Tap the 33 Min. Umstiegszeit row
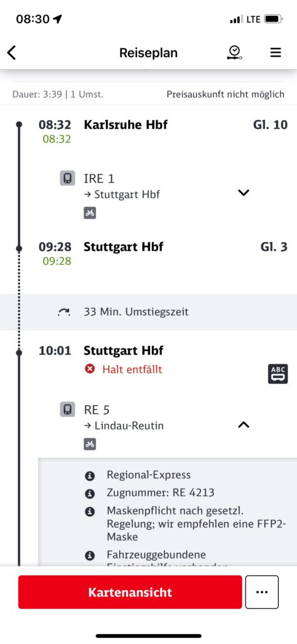Screen dimensions: 297x644 (148, 312)
